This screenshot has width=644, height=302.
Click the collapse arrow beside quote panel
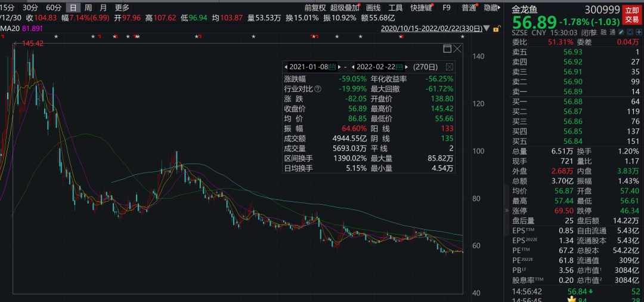click(506, 210)
